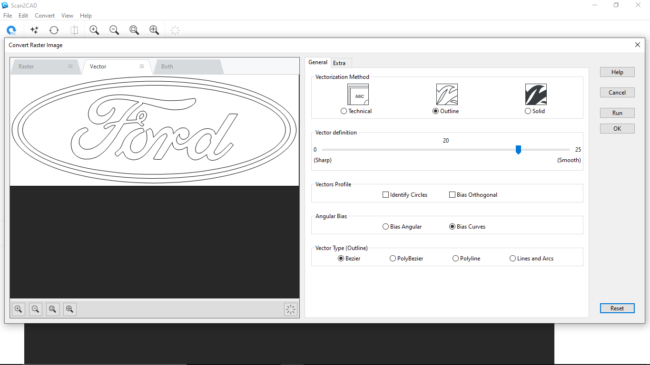Viewport: 650px width, 365px height.
Task: Open the File menu
Action: [7, 15]
